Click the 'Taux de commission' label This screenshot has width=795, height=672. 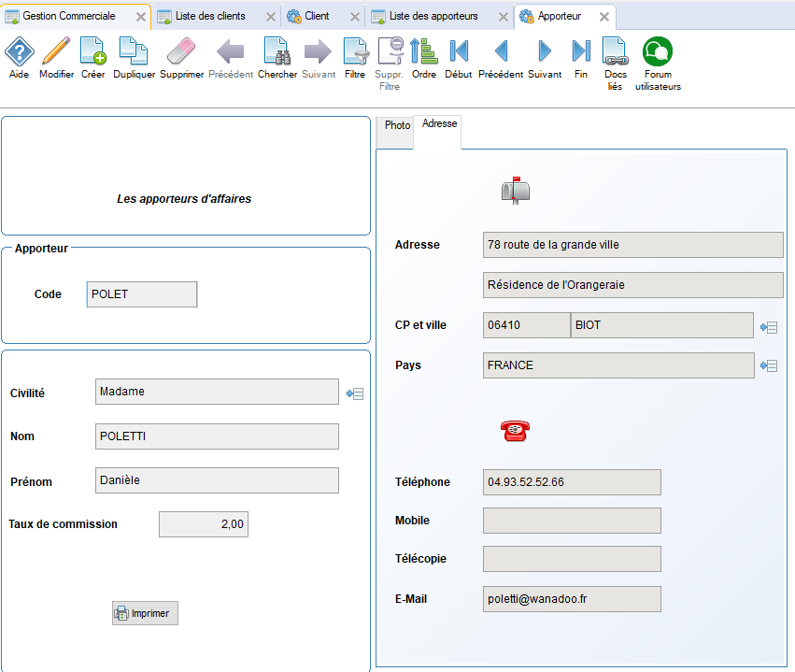[63, 524]
